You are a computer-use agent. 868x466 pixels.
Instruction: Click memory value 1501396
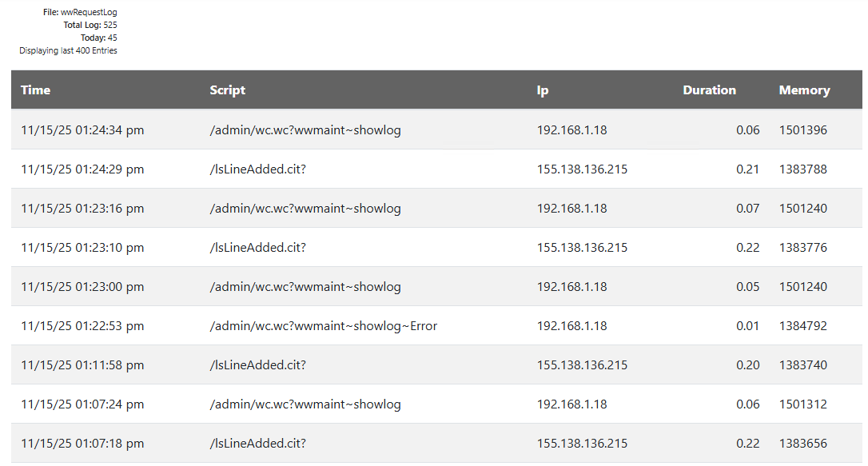802,129
